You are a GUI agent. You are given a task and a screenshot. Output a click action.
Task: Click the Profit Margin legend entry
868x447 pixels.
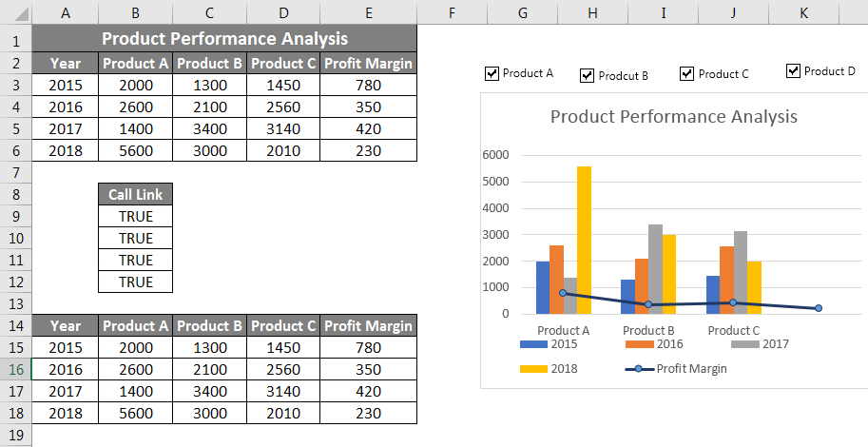pyautogui.click(x=676, y=369)
